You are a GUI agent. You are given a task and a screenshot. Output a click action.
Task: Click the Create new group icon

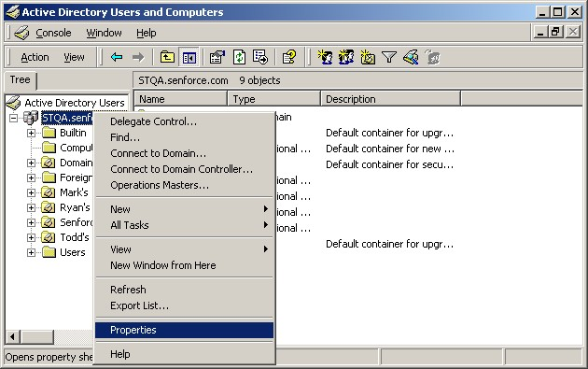click(346, 57)
